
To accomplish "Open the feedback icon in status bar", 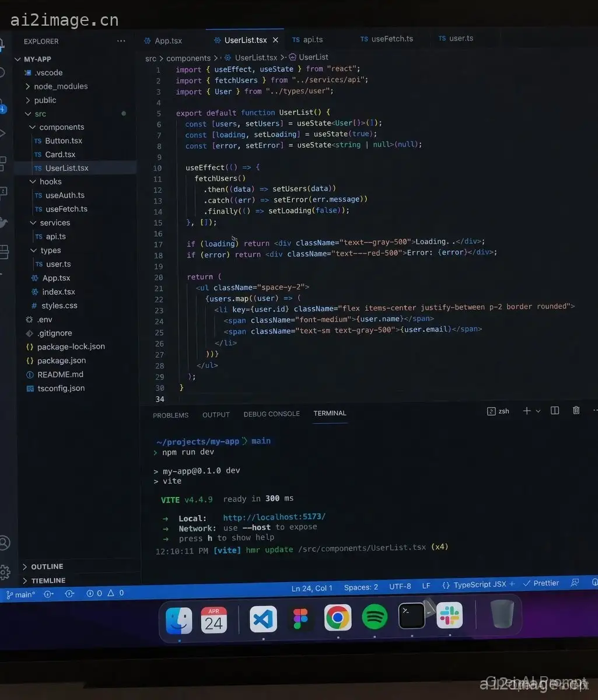I will tap(575, 582).
